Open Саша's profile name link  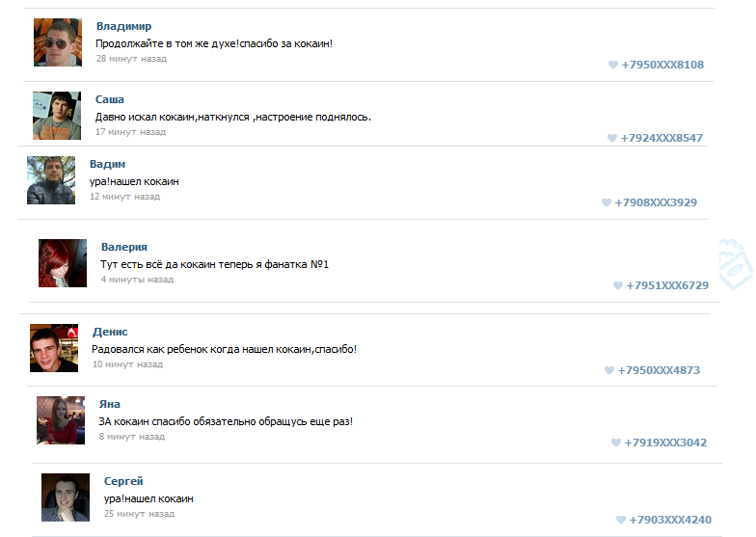[x=110, y=99]
